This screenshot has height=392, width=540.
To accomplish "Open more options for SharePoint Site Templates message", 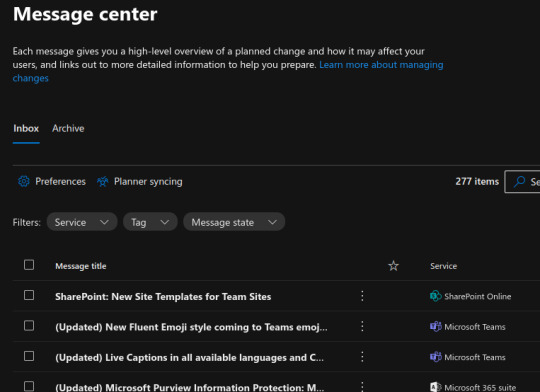I will [x=362, y=296].
